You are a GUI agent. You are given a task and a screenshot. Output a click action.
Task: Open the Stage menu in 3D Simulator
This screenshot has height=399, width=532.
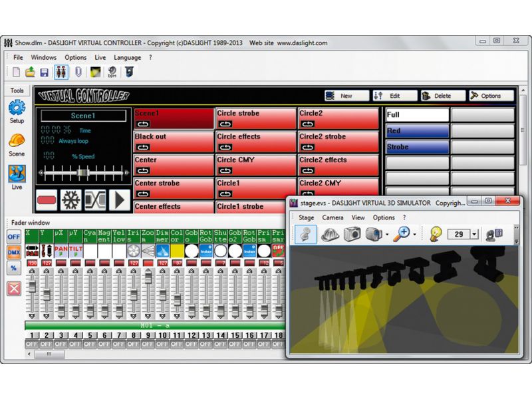click(306, 217)
